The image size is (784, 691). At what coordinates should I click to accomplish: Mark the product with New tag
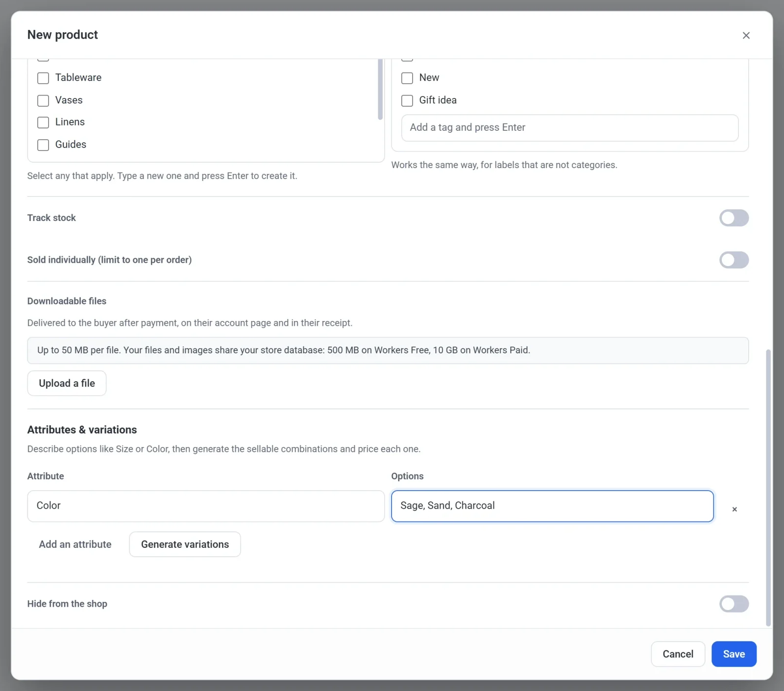pos(407,78)
